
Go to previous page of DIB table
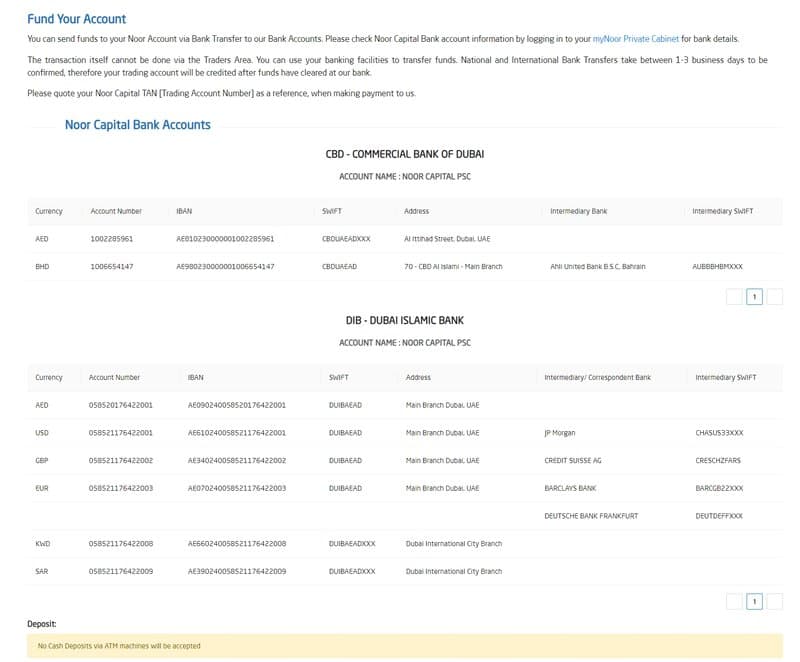coord(734,601)
